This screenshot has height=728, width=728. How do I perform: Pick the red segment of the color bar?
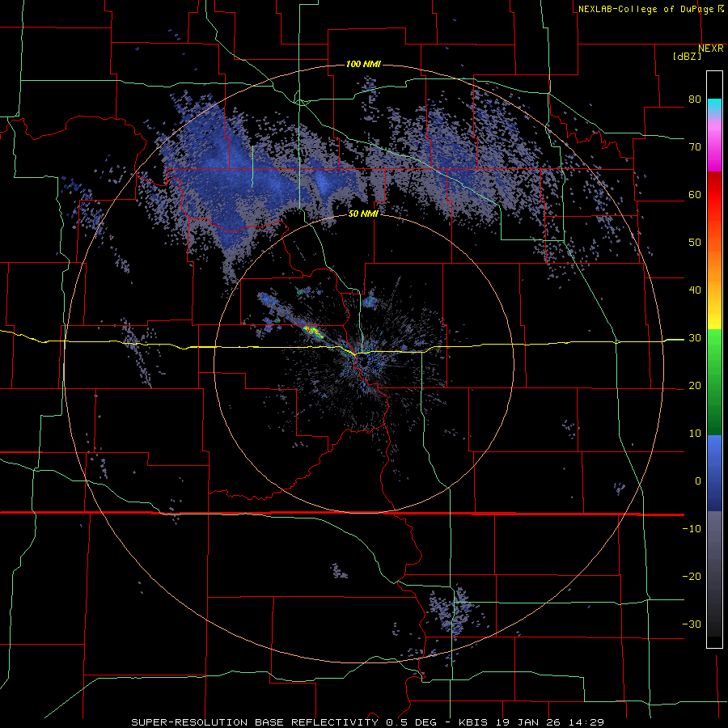(x=714, y=195)
